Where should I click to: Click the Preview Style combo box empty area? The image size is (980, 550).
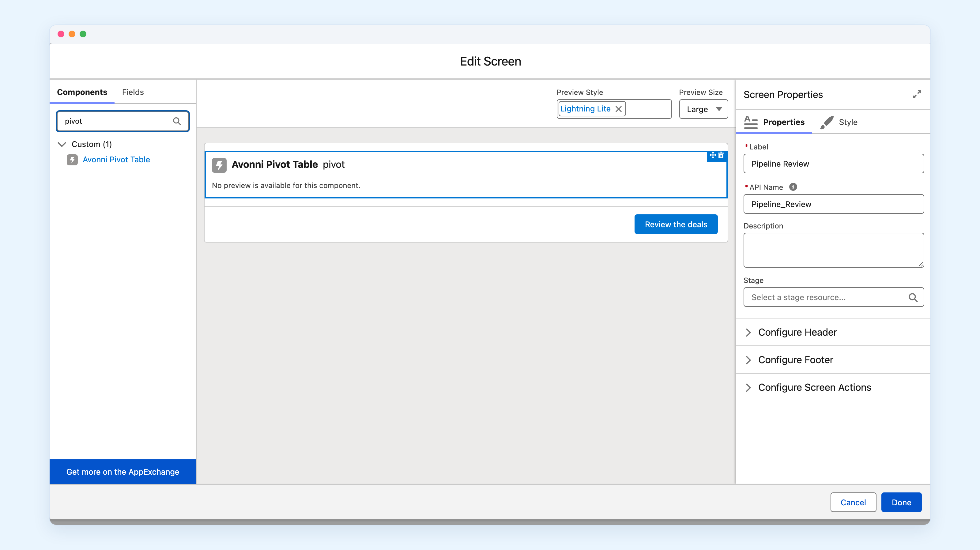coord(648,109)
